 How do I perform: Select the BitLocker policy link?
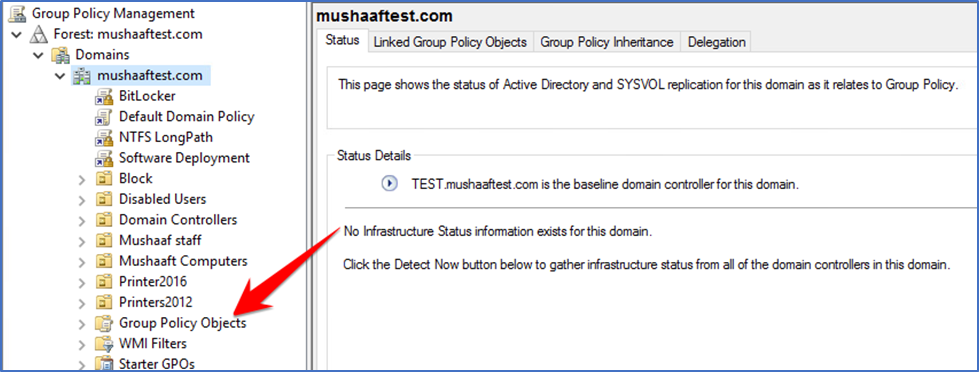click(x=147, y=96)
